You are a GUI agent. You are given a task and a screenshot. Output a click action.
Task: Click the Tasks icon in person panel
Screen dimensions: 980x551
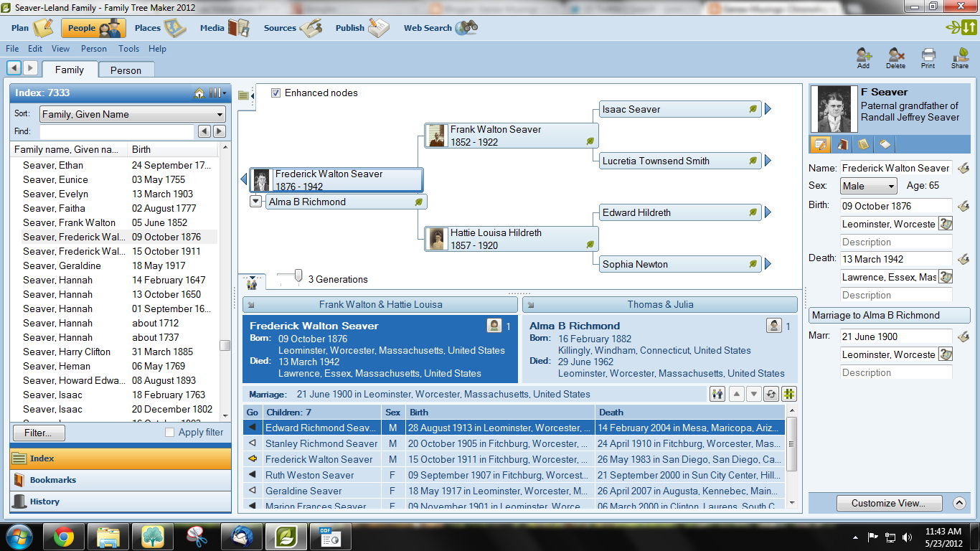[885, 144]
